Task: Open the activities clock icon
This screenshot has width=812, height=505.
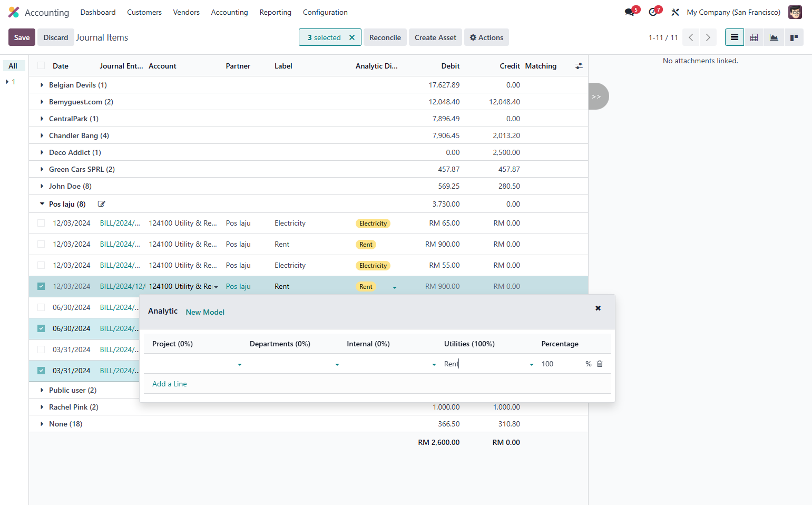Action: [x=653, y=12]
